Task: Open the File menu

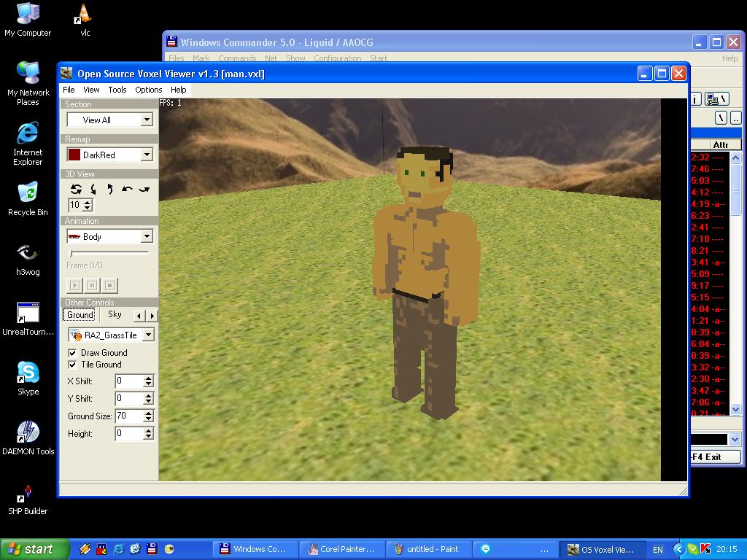Action: (x=69, y=90)
